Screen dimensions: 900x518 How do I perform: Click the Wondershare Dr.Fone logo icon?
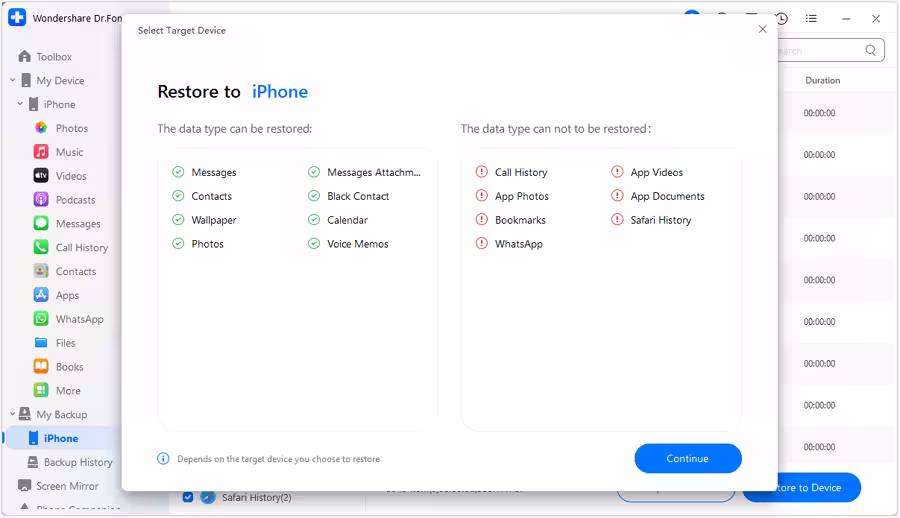click(x=17, y=18)
